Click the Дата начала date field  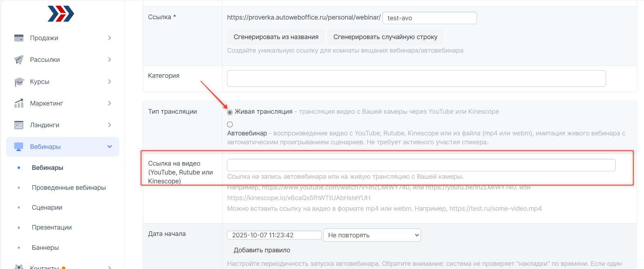point(274,235)
